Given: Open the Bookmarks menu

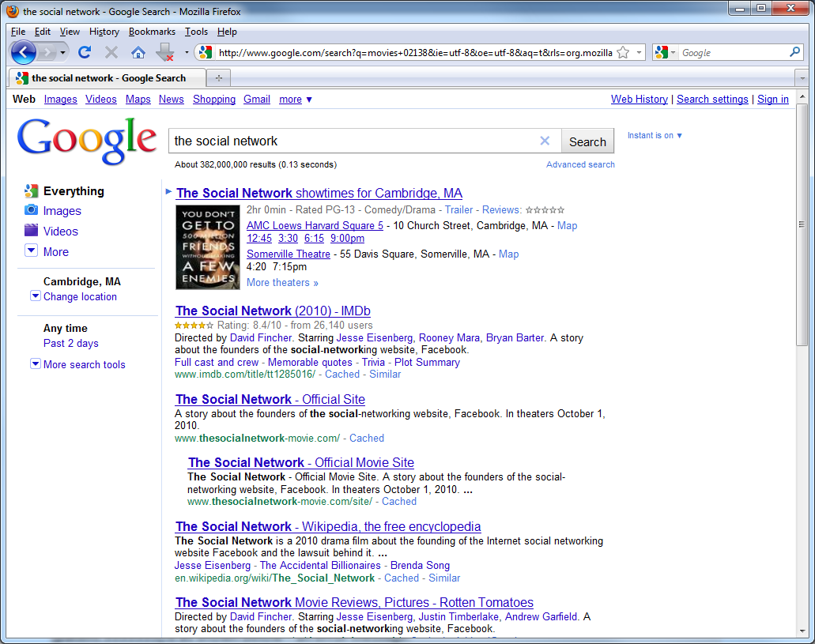Looking at the screenshot, I should [x=152, y=32].
